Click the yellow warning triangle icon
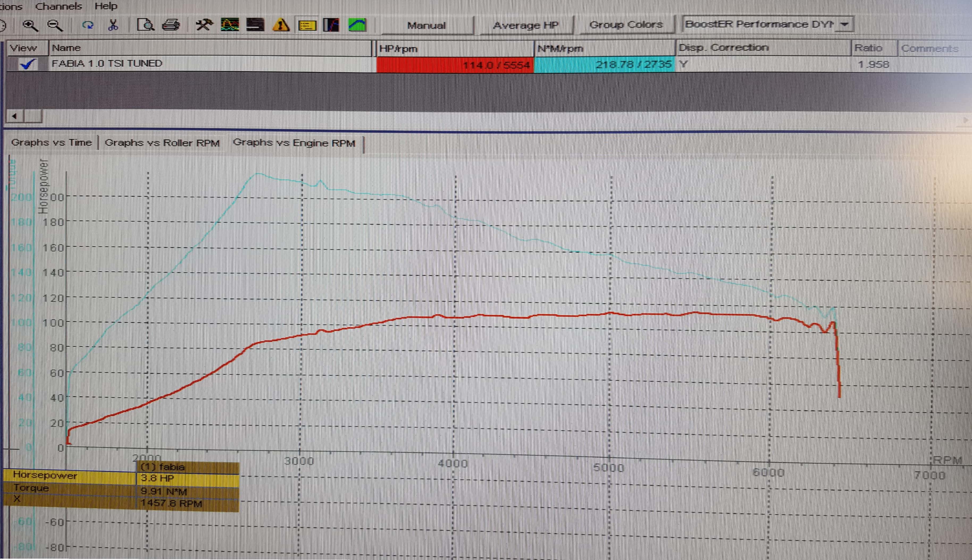Image resolution: width=972 pixels, height=560 pixels. pos(280,26)
